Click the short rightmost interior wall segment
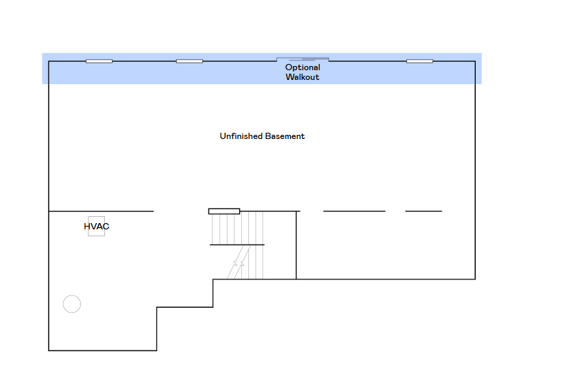The image size is (571, 392). tap(423, 211)
